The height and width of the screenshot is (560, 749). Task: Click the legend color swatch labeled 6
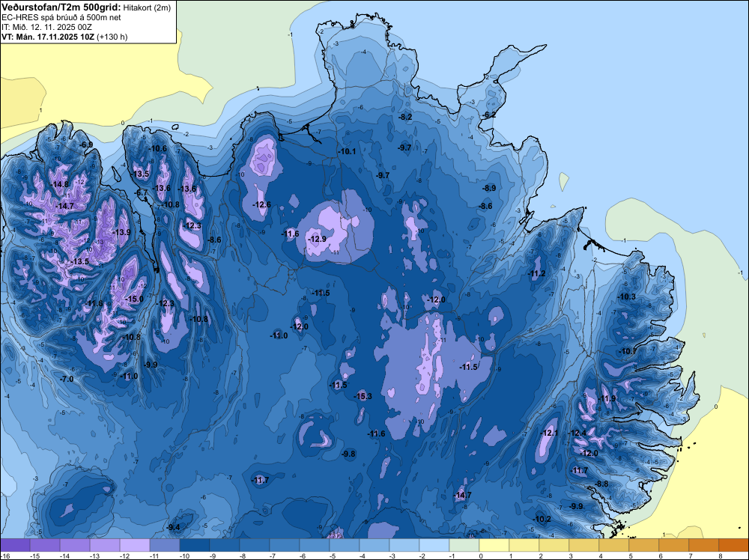click(x=674, y=545)
